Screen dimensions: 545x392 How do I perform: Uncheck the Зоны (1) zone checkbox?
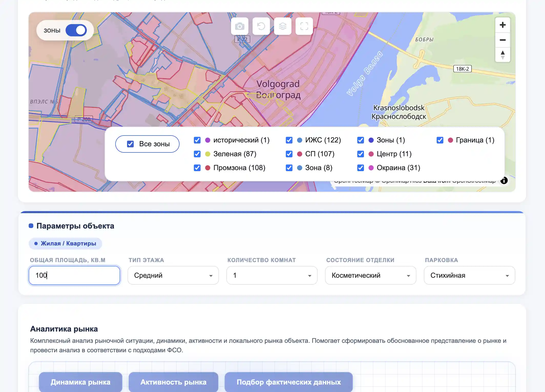pyautogui.click(x=361, y=140)
